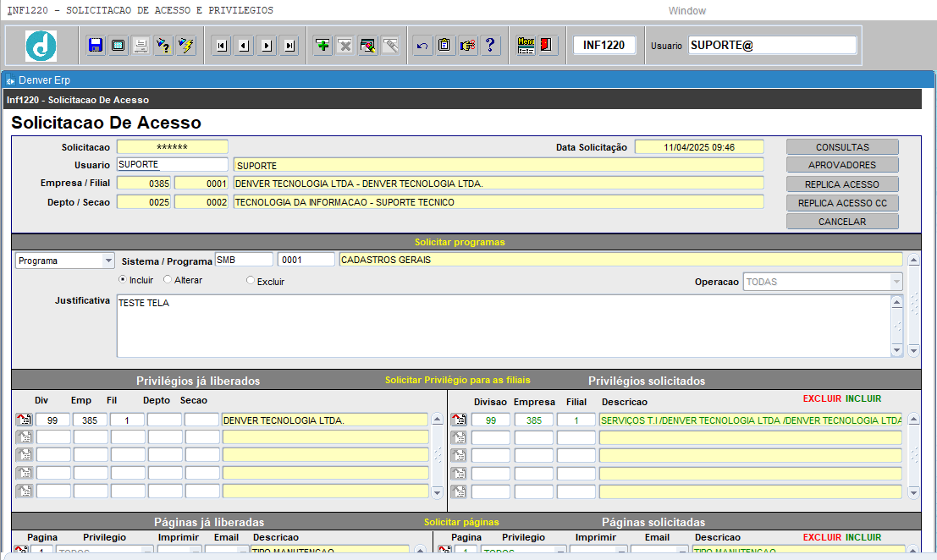Viewport: 937px width, 560px height.
Task: Click the REPLICA ACESSO button
Action: point(842,184)
